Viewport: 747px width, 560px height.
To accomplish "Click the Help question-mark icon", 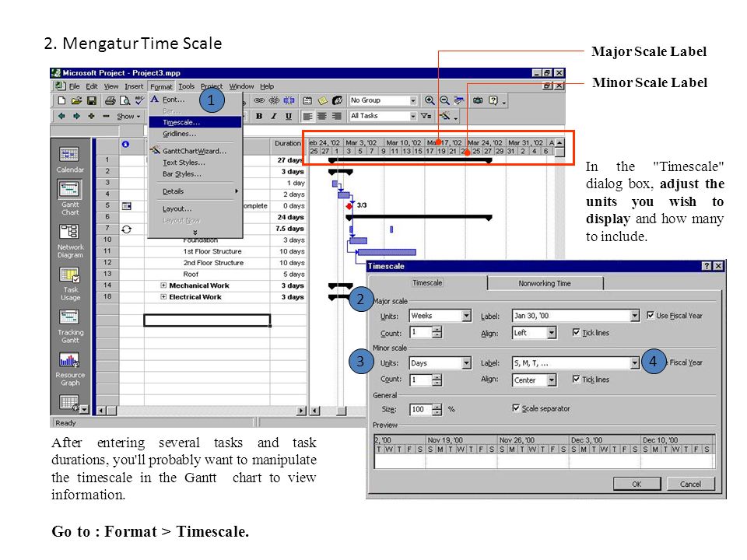I will [493, 100].
